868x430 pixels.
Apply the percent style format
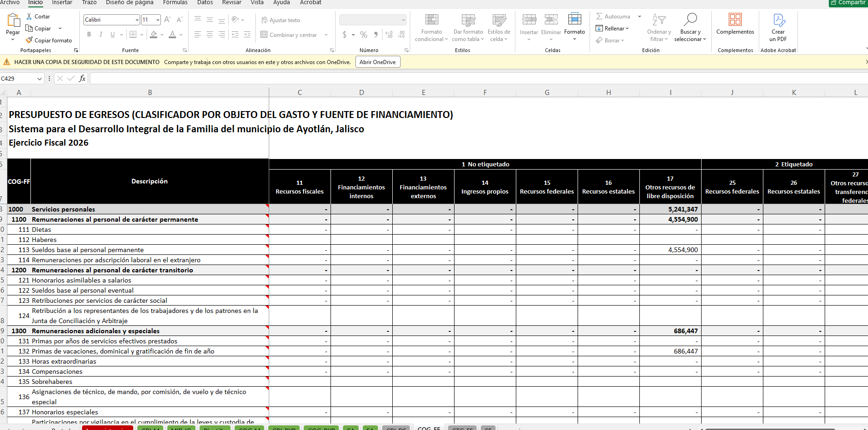tap(364, 35)
